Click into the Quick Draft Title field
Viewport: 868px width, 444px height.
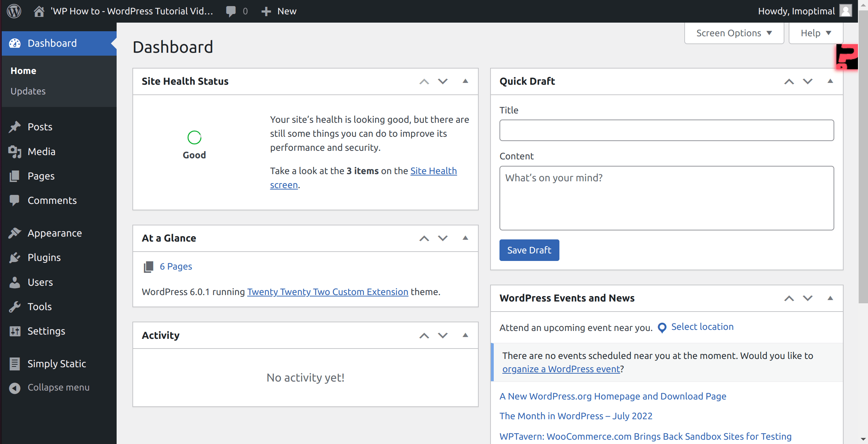[666, 130]
